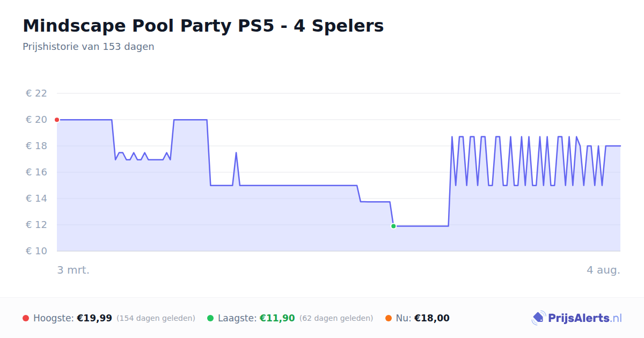Click the 4 aug. end date label
Screen dimensions: 644x338
pos(603,270)
